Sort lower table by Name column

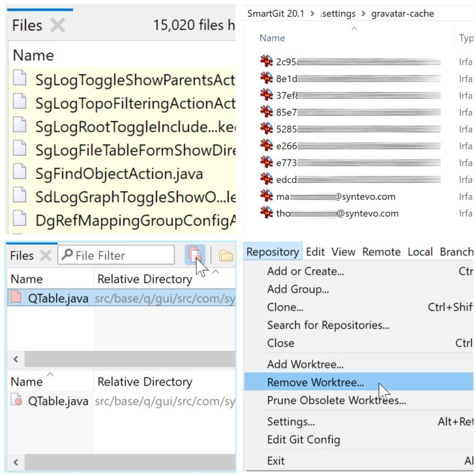tap(27, 381)
